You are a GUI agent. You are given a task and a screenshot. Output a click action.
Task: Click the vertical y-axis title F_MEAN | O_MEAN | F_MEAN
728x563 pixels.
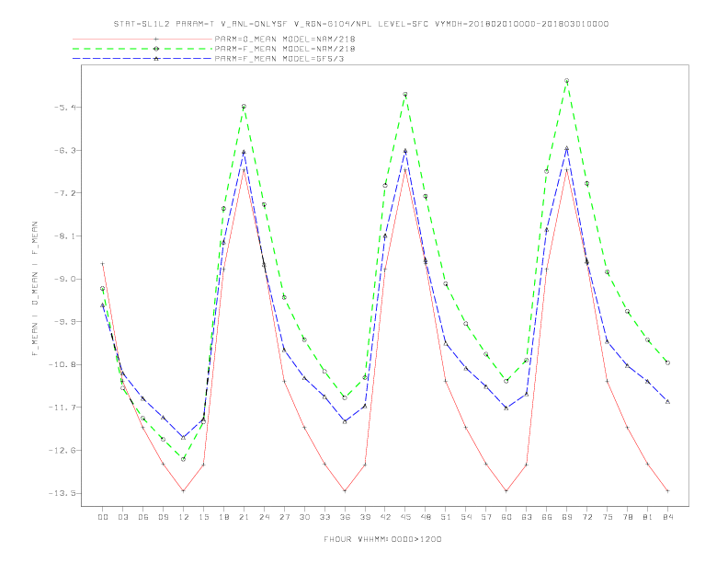(34, 289)
